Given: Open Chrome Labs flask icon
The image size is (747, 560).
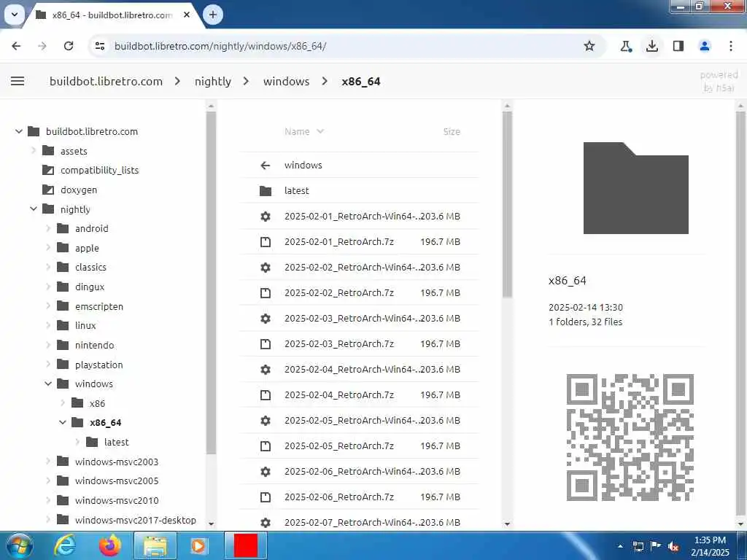Looking at the screenshot, I should [x=626, y=46].
